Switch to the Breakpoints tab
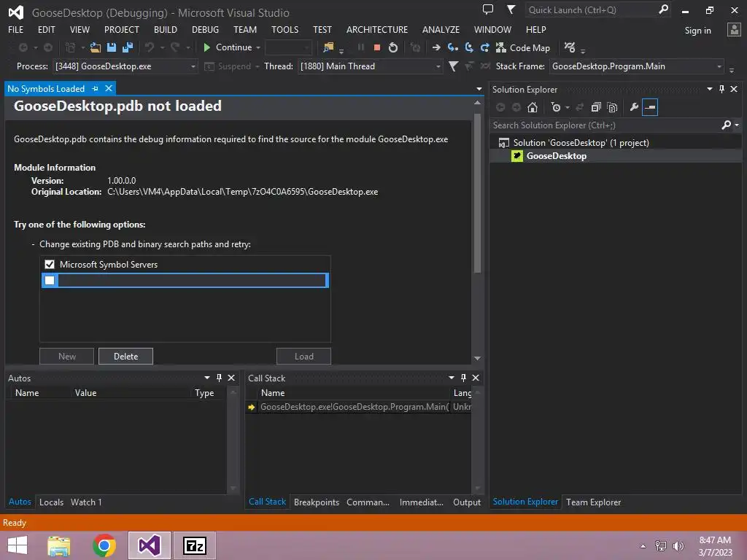Viewport: 747px width, 560px height. click(x=317, y=502)
